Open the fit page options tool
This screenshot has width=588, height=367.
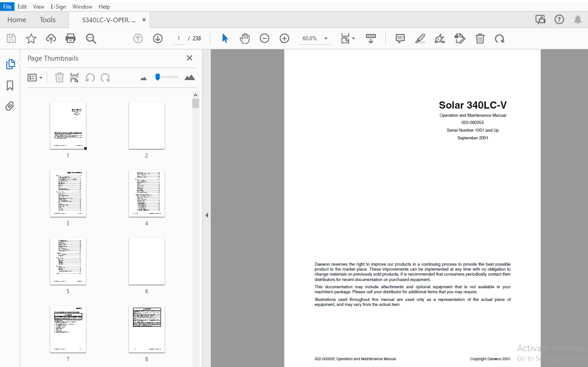pos(345,38)
